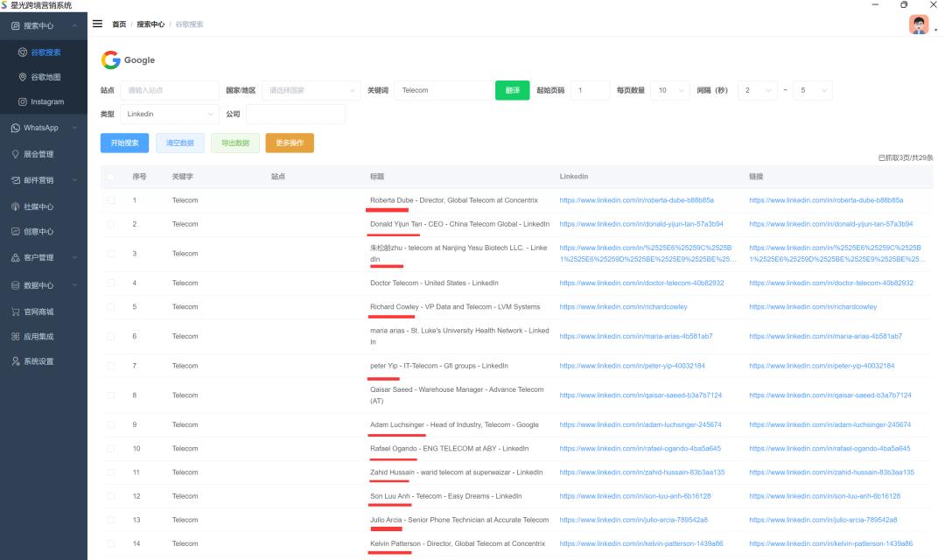Screen dimensions: 945x560
Task: Click the user avatar in top right
Action: coord(918,24)
